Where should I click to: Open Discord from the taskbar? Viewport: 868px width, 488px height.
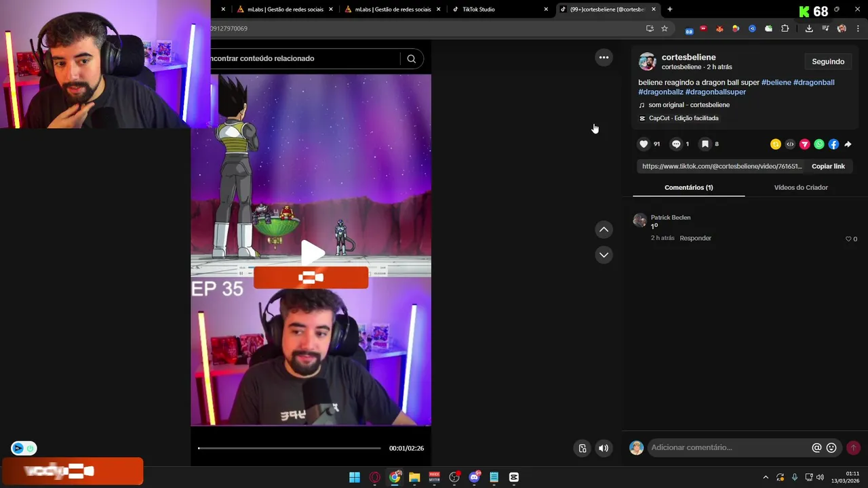pos(474,477)
